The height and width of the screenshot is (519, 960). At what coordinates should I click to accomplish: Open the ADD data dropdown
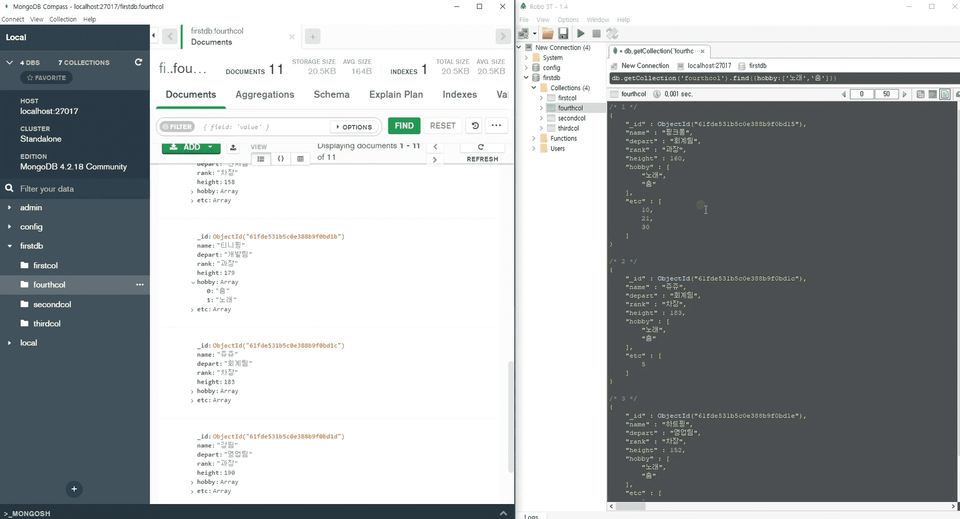click(191, 147)
